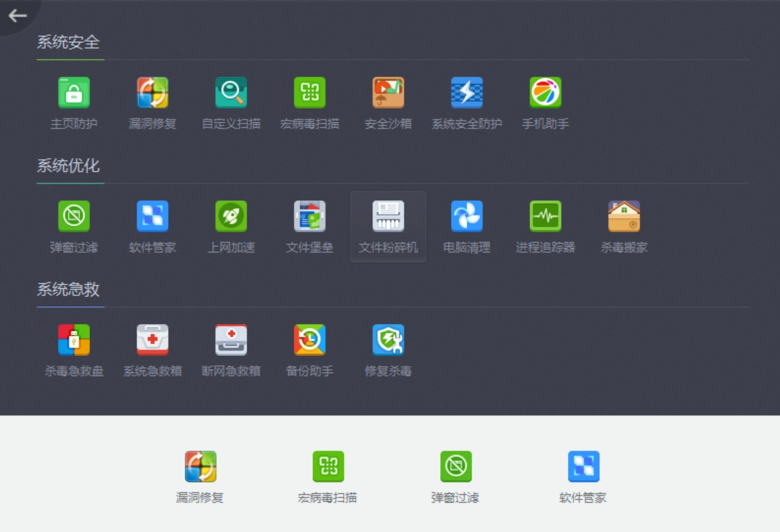
Task: Open 杀毒急救盘 rescue disk tool
Action: (x=74, y=340)
